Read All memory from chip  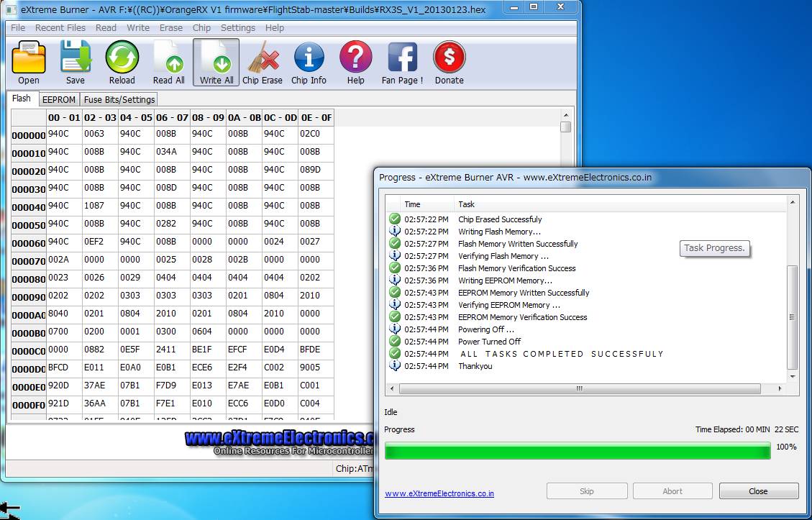[x=169, y=62]
